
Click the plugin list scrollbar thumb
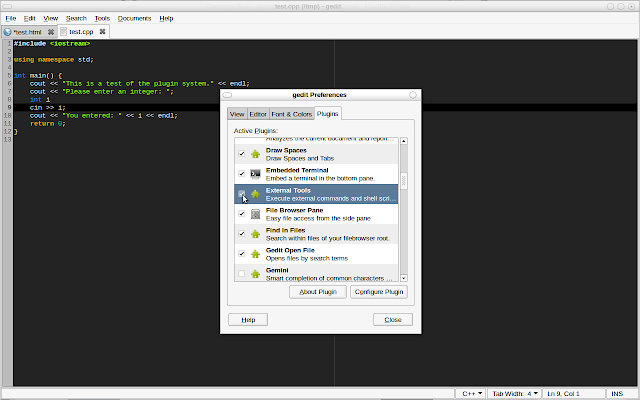404,180
